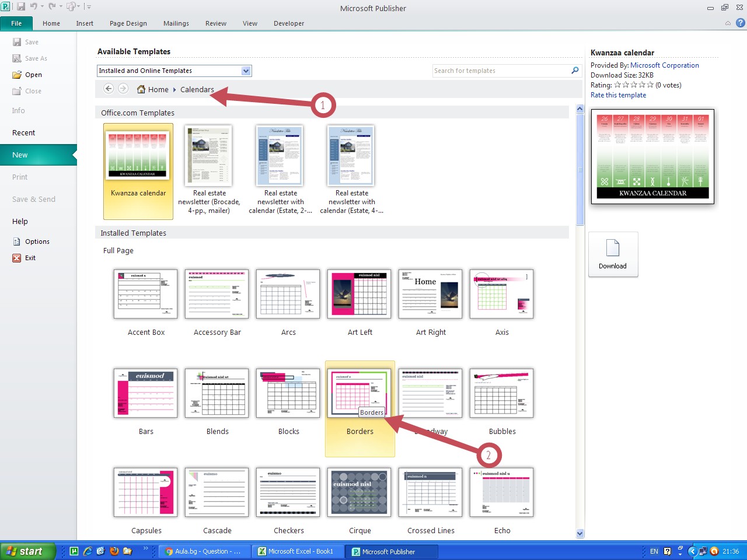Click the Open folder icon
747x560 pixels.
pos(17,75)
